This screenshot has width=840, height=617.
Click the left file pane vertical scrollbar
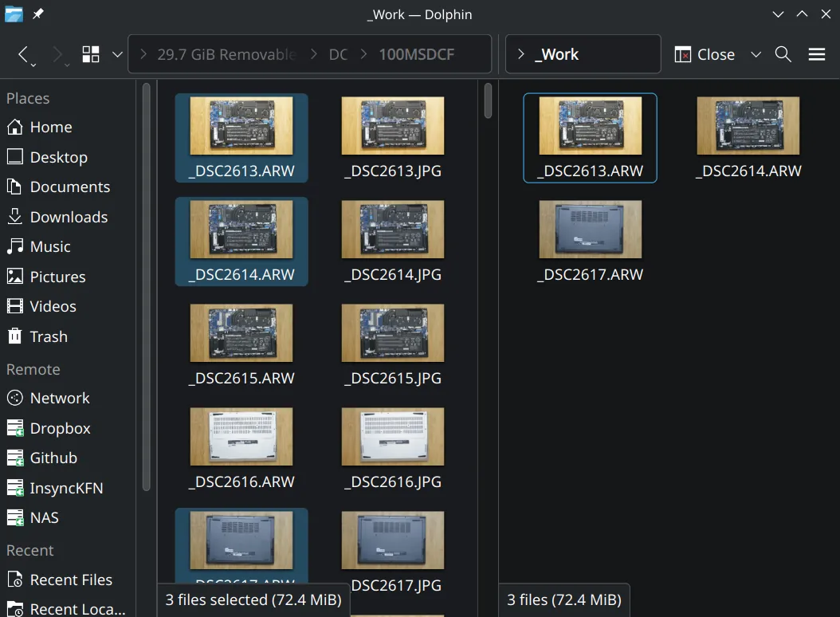coord(488,100)
